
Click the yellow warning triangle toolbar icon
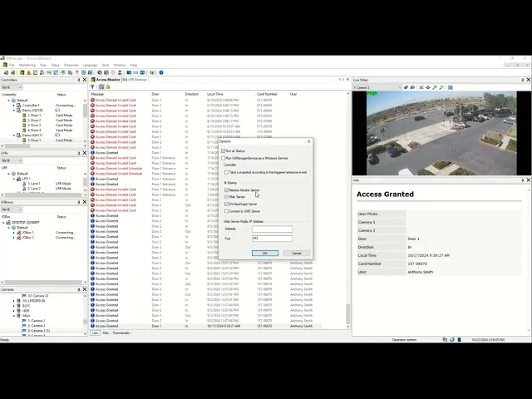click(x=29, y=72)
